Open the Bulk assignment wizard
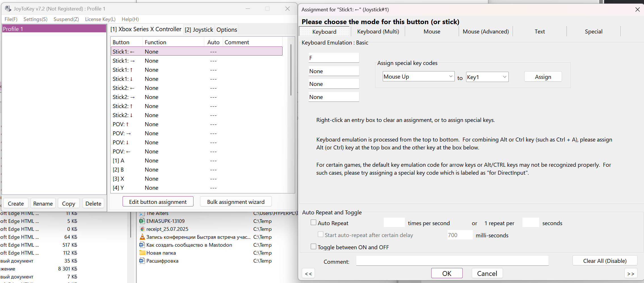The height and width of the screenshot is (283, 644). (236, 202)
